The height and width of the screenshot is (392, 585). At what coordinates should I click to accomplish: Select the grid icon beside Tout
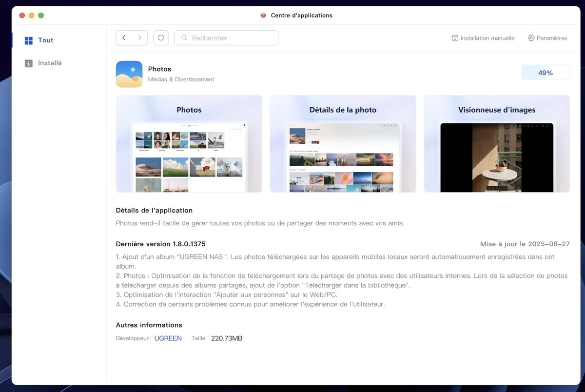click(30, 40)
